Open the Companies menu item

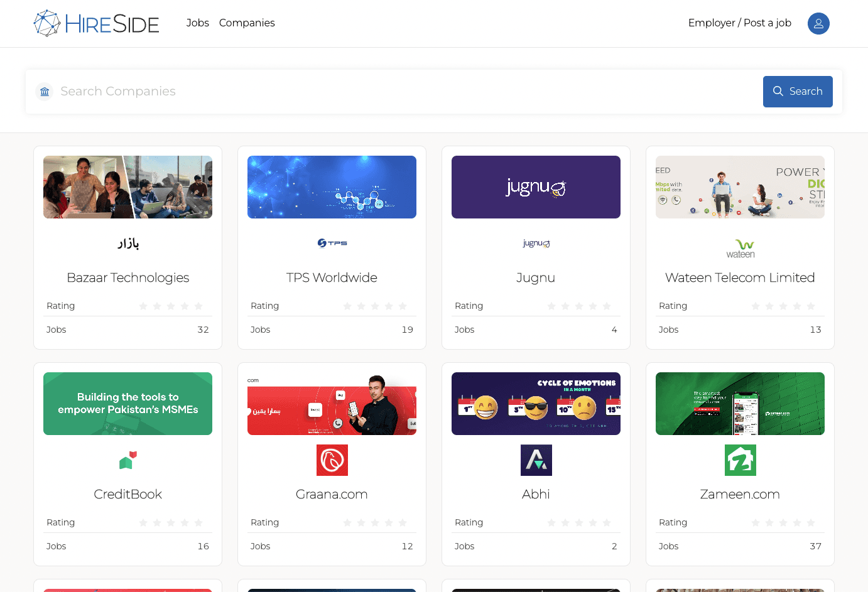[x=247, y=23]
